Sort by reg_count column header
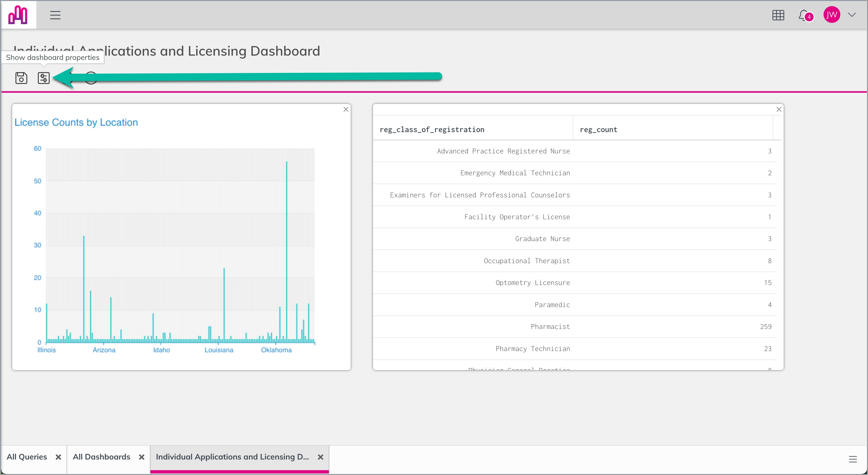The image size is (868, 475). coord(673,129)
